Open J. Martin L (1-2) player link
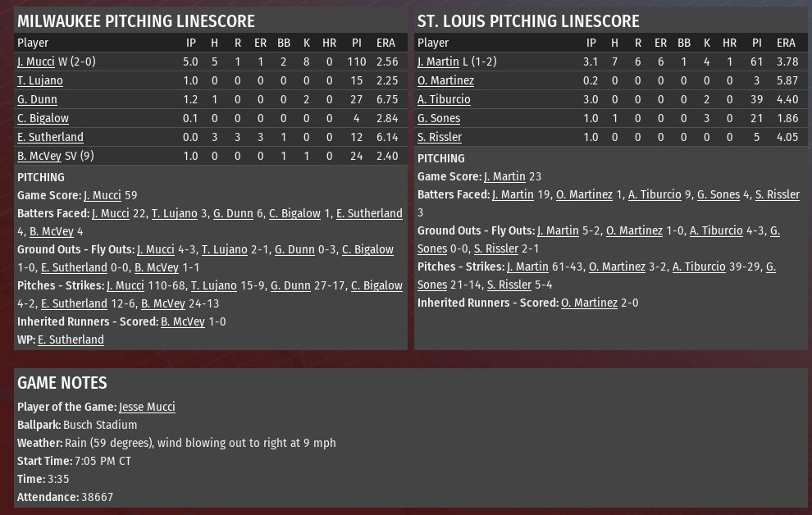This screenshot has width=812, height=515. [x=438, y=62]
